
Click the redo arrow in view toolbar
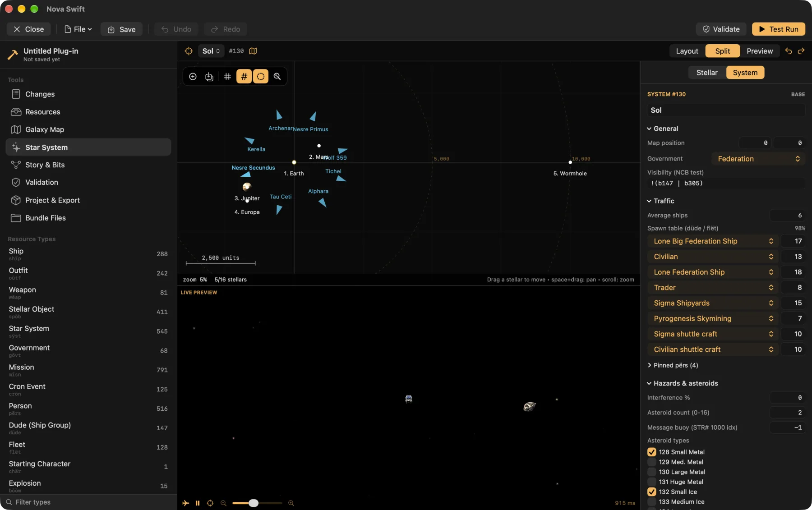coord(801,51)
